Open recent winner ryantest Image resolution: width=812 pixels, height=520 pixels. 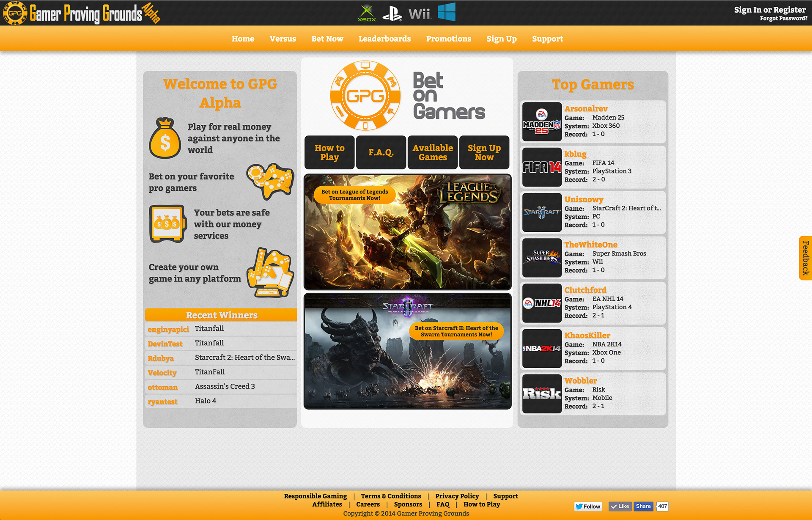click(162, 402)
